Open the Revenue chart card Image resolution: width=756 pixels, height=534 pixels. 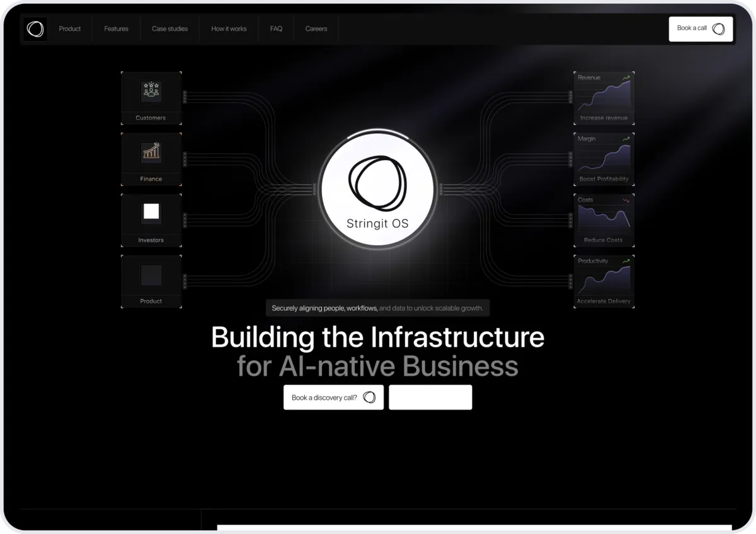[x=604, y=98]
